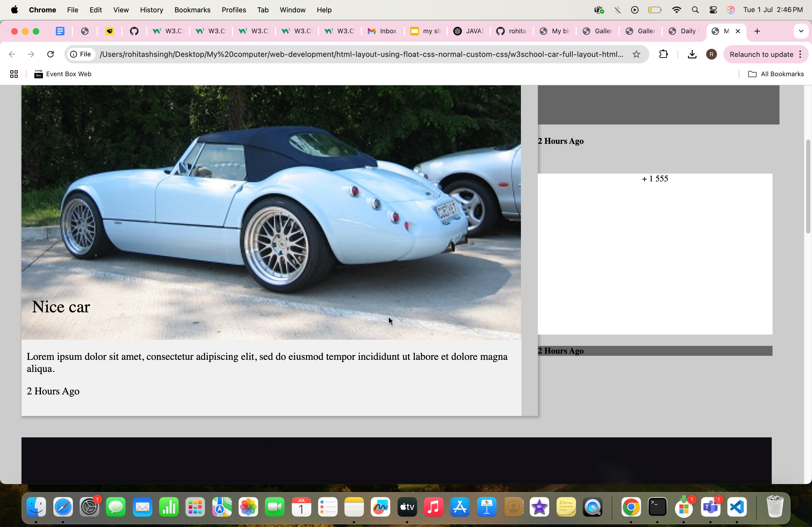The image size is (812, 527).
Task: Open All Bookmarks folder
Action: click(x=776, y=74)
